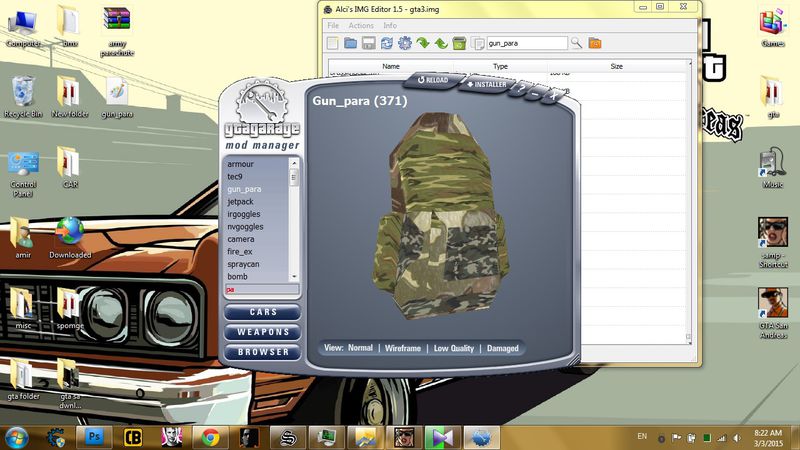The height and width of the screenshot is (450, 800).
Task: Sort by the Name column header
Action: pos(391,66)
